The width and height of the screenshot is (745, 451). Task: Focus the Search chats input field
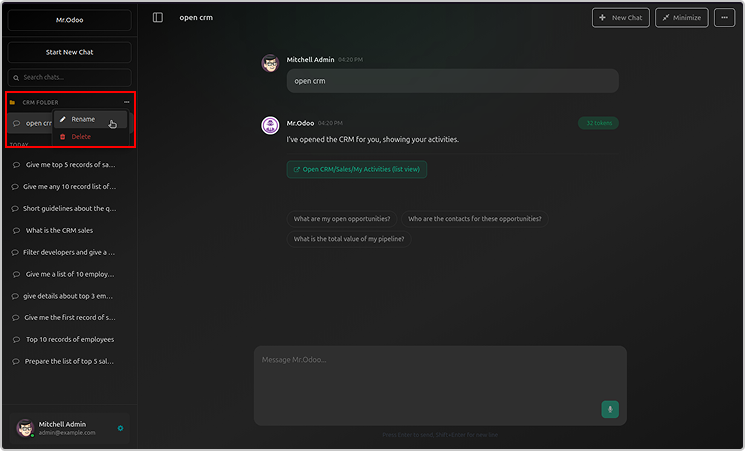69,77
